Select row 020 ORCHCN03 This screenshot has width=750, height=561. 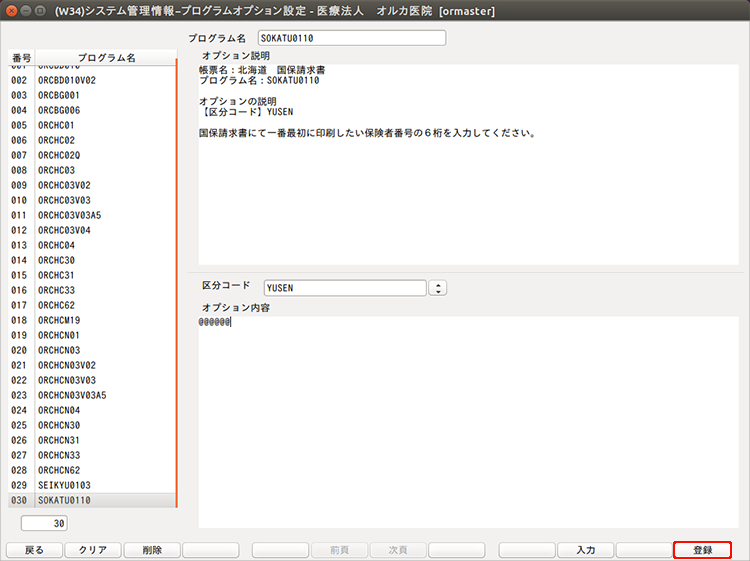(92, 350)
